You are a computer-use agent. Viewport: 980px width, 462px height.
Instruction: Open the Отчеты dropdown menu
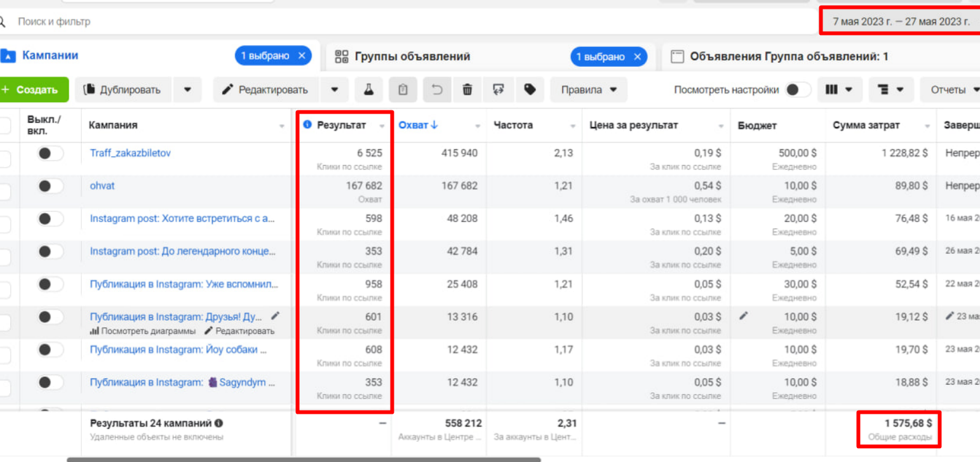(954, 90)
